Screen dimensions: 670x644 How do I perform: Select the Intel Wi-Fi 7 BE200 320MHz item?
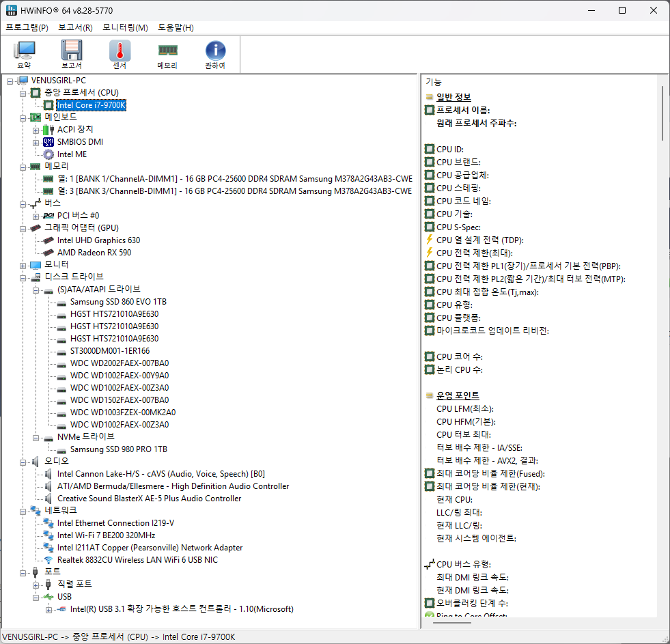tap(106, 535)
